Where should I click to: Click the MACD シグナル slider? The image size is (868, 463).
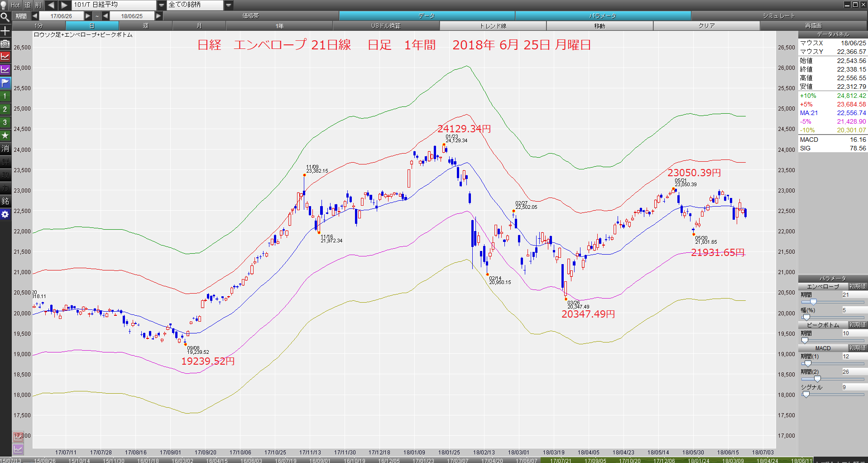tap(832, 394)
